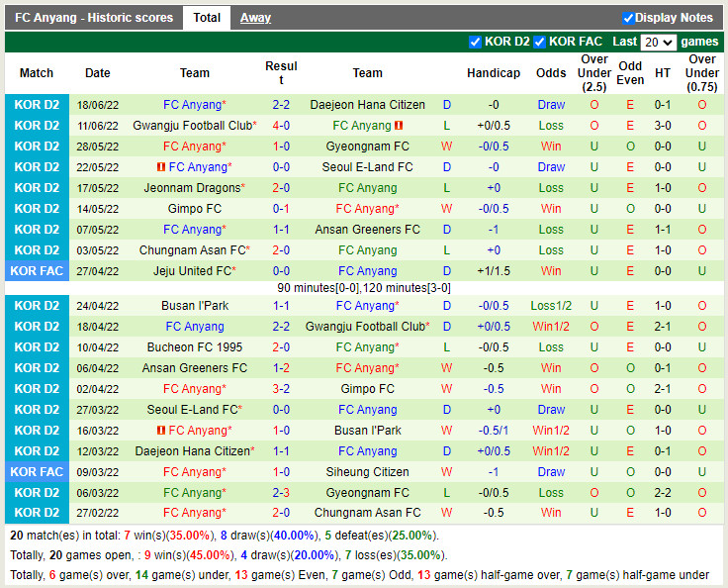
Task: Click red card icon before FC Anyang 16/03/22
Action: (160, 431)
